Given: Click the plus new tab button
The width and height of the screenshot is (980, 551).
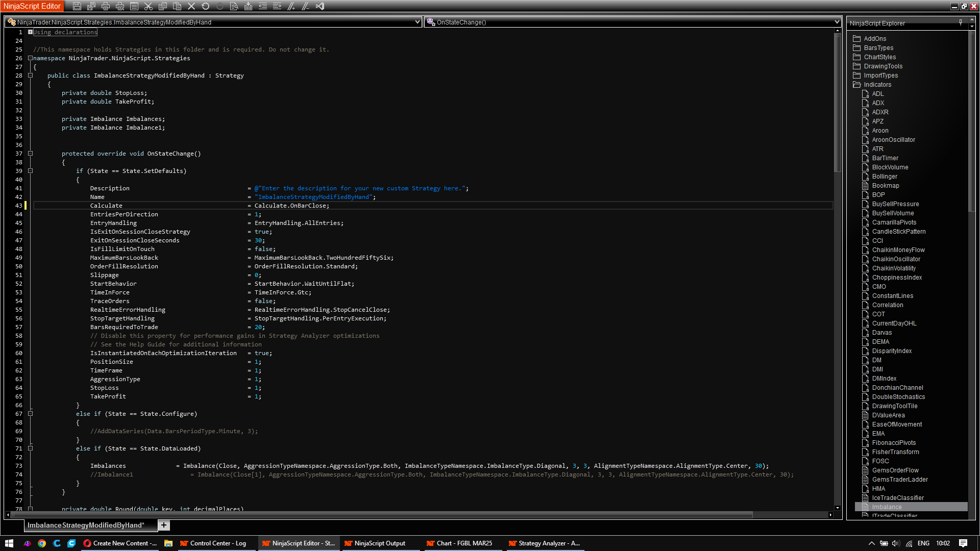Looking at the screenshot, I should point(164,525).
